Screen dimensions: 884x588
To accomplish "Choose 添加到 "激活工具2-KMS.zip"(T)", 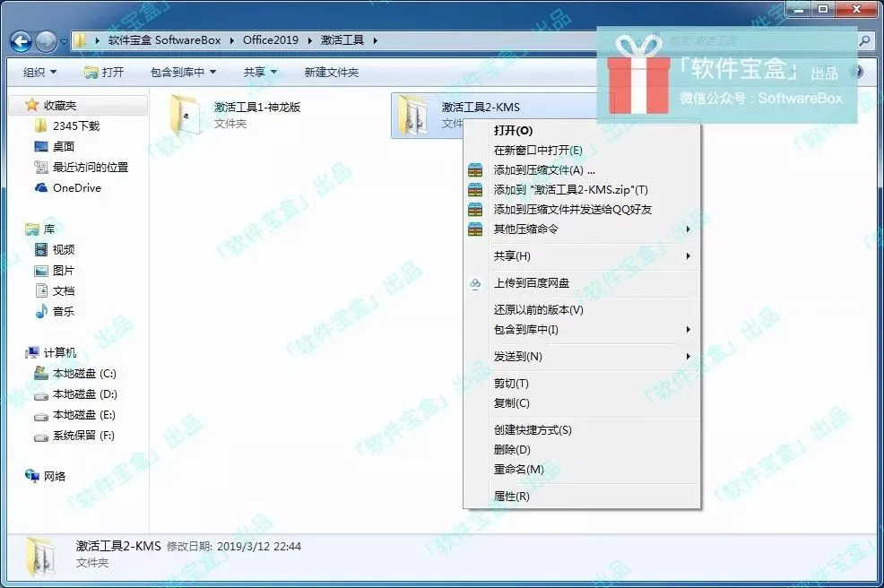I will coord(581,190).
